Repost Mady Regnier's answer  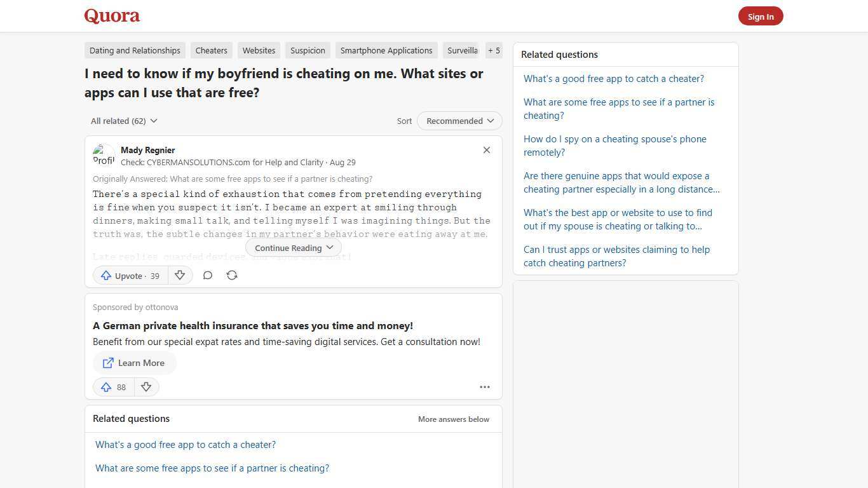232,275
